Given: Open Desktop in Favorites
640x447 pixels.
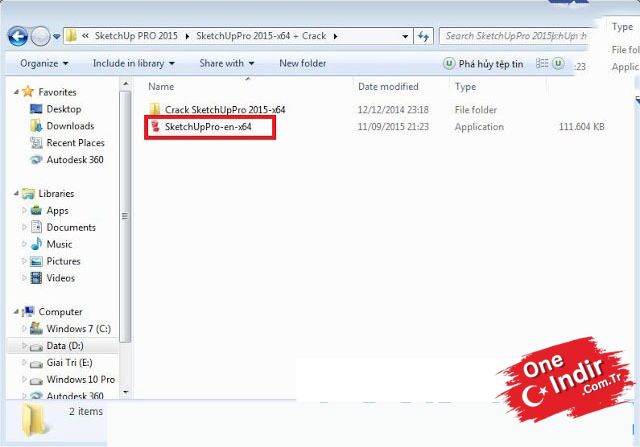Looking at the screenshot, I should (64, 109).
